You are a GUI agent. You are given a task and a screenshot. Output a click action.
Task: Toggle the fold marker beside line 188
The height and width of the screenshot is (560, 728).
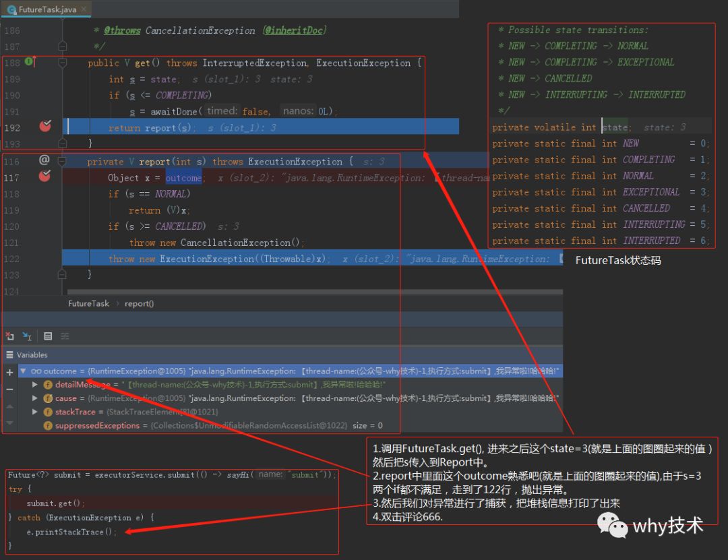[63, 62]
